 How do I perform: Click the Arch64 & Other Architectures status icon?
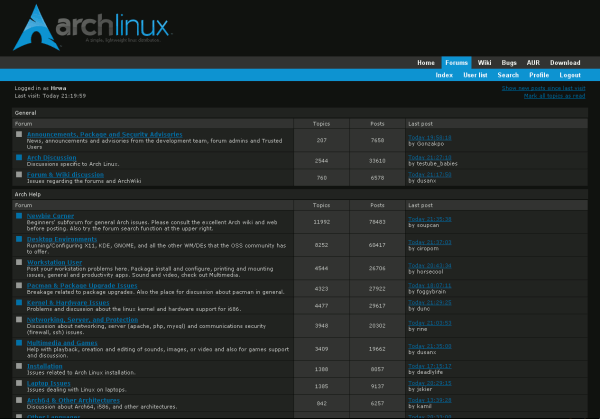(19, 400)
